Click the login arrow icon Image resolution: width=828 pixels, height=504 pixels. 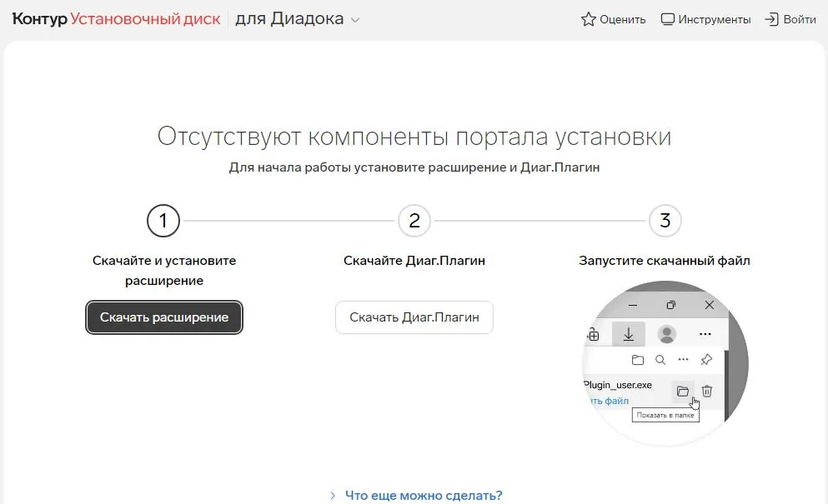tap(771, 19)
